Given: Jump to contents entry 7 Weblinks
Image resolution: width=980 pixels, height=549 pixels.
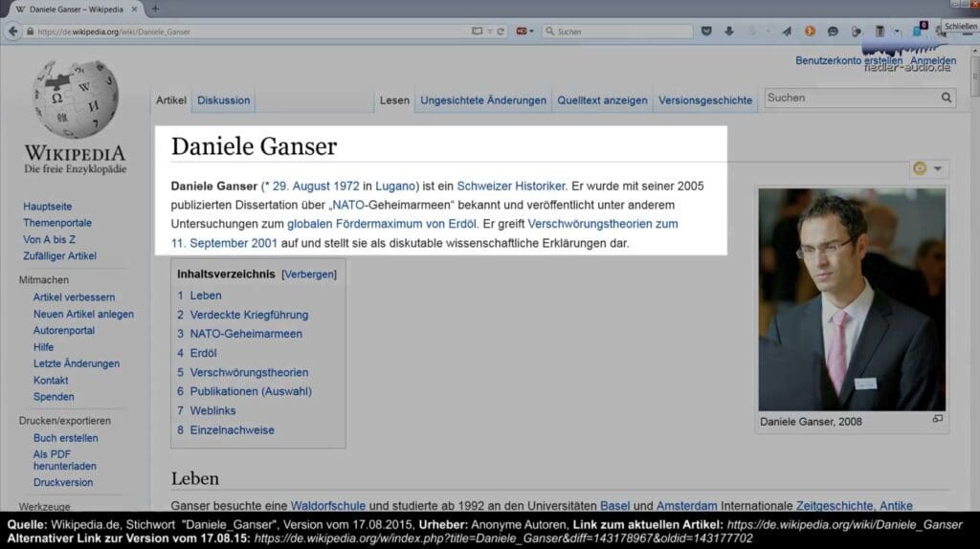Looking at the screenshot, I should pos(207,411).
